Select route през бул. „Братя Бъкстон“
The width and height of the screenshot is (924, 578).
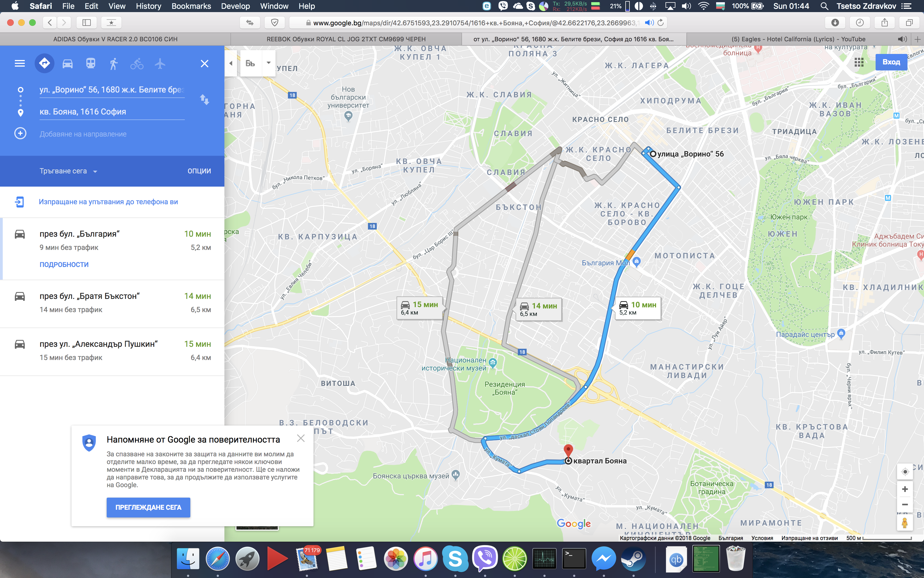112,304
